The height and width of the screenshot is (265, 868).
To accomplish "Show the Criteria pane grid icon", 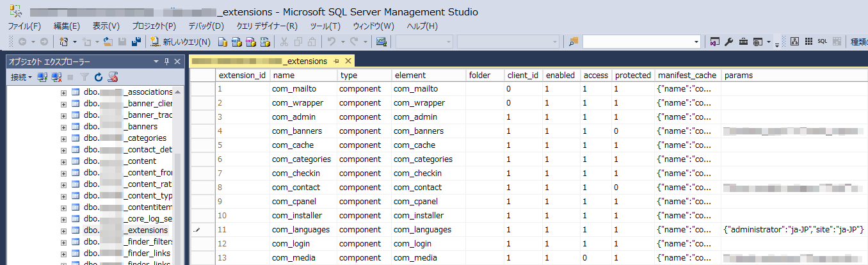I will click(808, 42).
